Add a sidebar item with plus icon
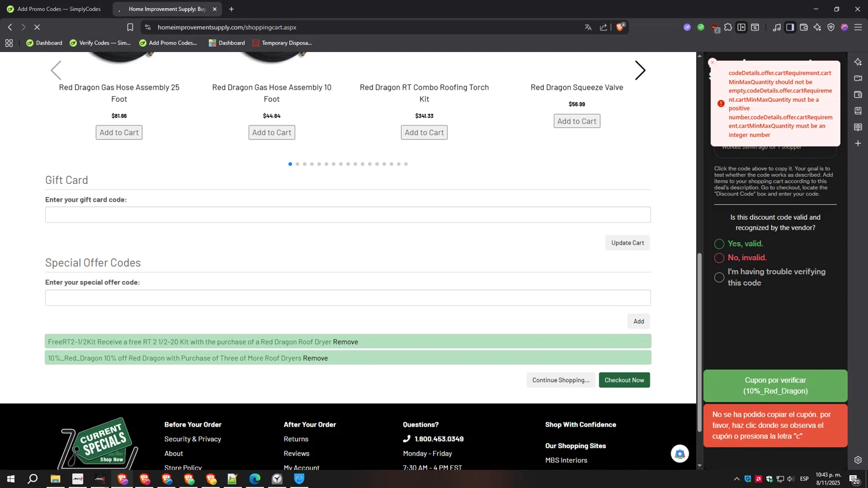 [x=858, y=143]
